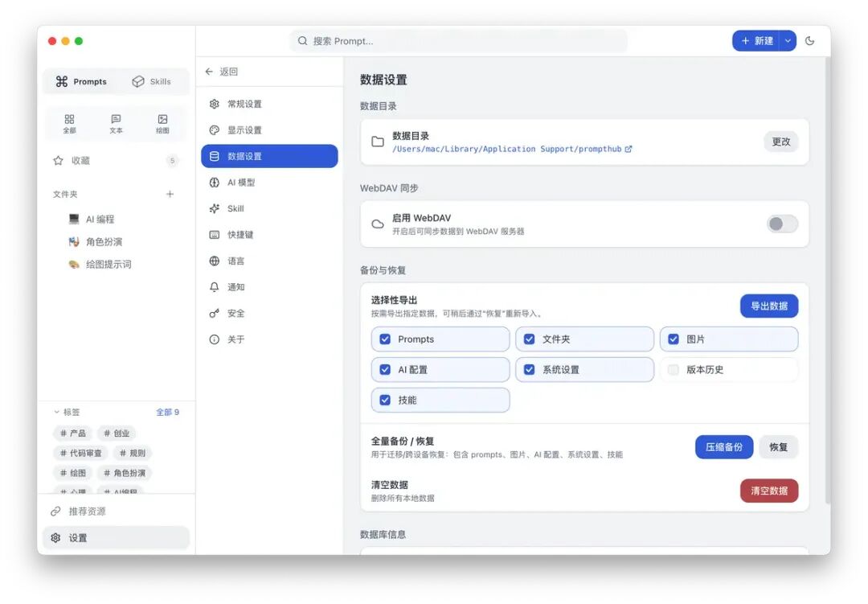This screenshot has height=604, width=868.
Task: Uncheck the AI 配置 export checkbox
Action: [x=385, y=370]
